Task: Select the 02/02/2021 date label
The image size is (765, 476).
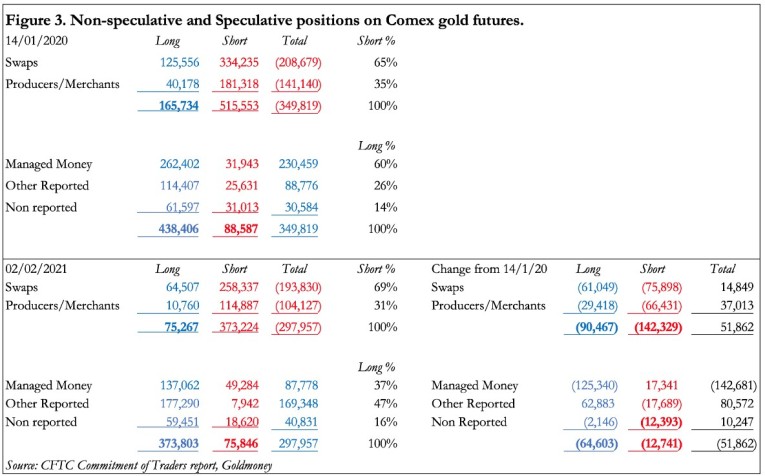Action: coord(36,268)
